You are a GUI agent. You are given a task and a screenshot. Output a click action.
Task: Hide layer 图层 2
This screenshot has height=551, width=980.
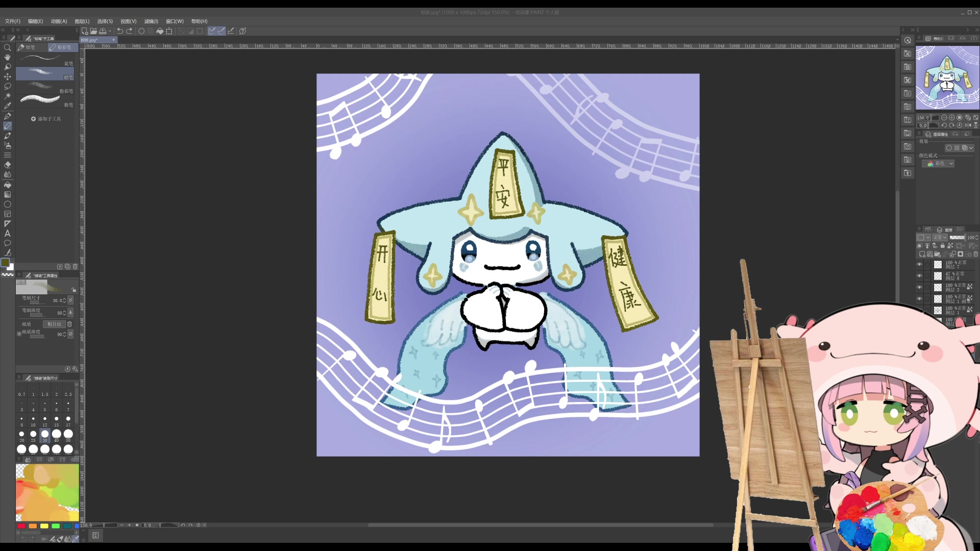point(919,287)
